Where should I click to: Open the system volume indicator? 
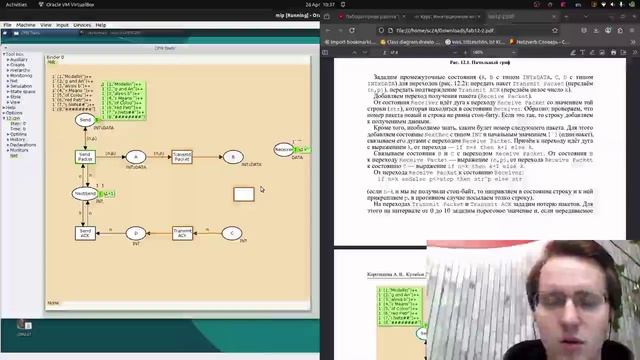point(612,4)
